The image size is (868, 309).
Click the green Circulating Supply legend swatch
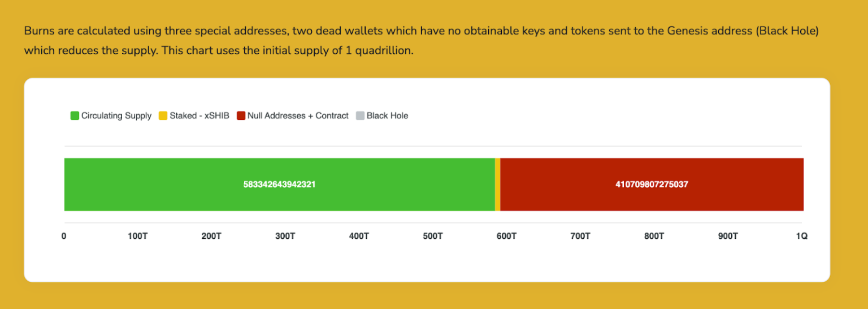(x=75, y=116)
